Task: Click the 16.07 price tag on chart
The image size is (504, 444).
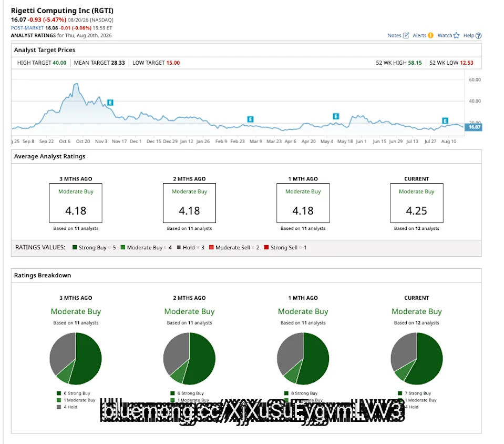Action: (474, 127)
